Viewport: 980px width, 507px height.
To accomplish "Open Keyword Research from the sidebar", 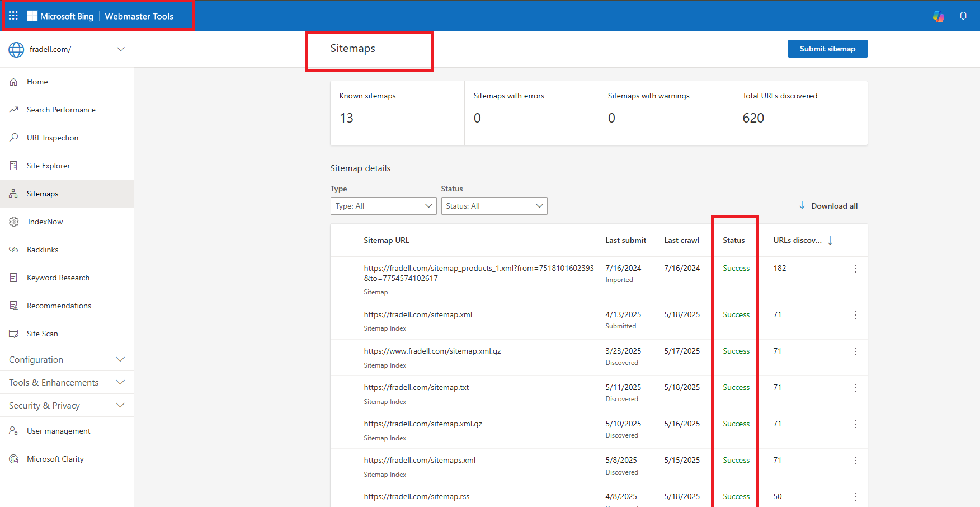I will click(x=58, y=278).
